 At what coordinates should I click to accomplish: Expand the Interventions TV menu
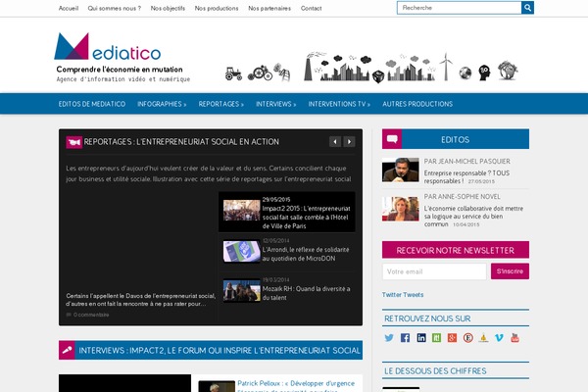pyautogui.click(x=339, y=104)
